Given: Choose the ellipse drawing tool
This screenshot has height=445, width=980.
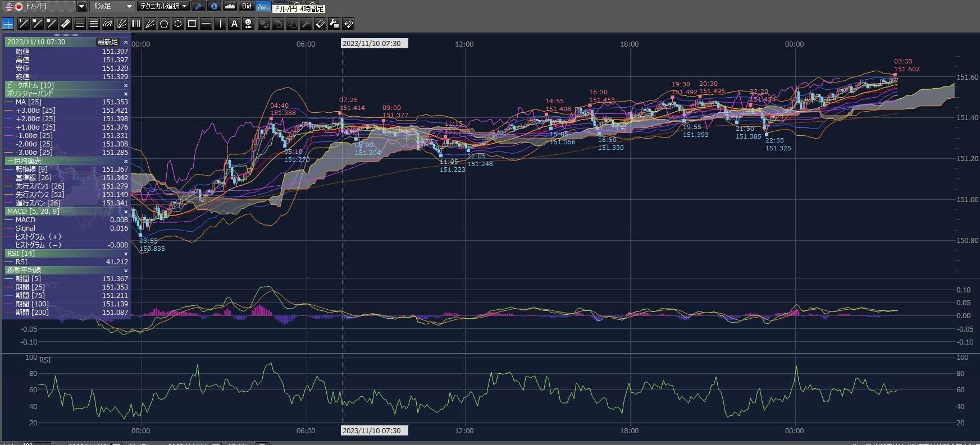Looking at the screenshot, I should [x=178, y=24].
